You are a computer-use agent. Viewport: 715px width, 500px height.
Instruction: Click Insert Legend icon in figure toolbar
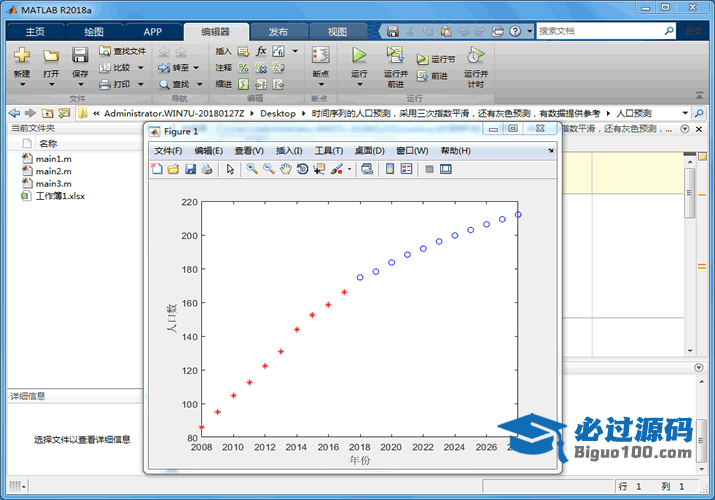pos(406,169)
